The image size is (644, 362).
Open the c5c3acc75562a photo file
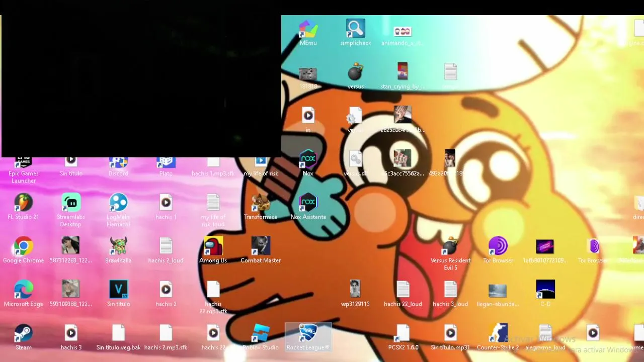[x=403, y=163]
